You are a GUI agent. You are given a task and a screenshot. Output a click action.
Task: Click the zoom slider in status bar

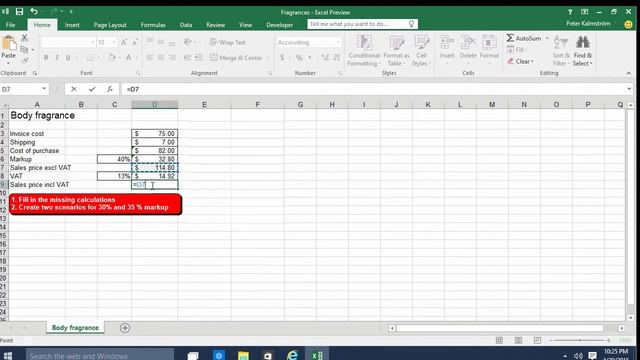coord(580,340)
